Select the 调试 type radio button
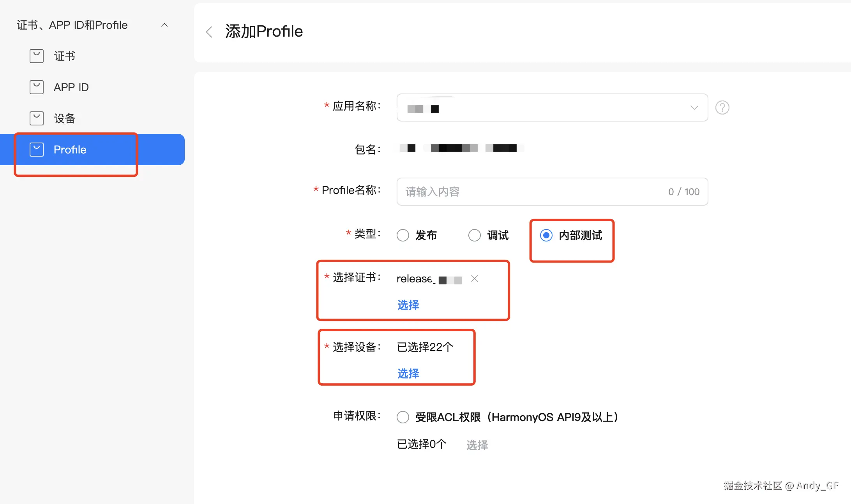This screenshot has width=851, height=504. (474, 235)
